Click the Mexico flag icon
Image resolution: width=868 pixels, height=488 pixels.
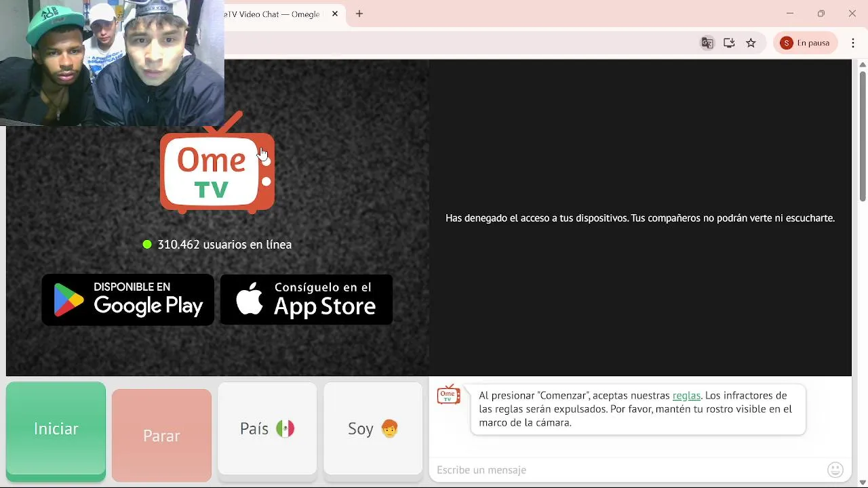(285, 428)
